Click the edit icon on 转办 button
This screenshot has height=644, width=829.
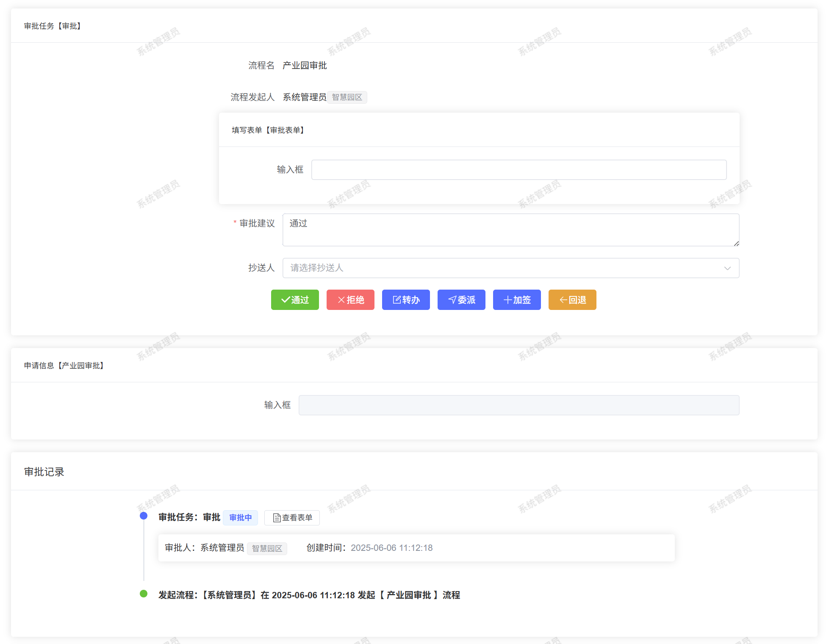pos(397,300)
